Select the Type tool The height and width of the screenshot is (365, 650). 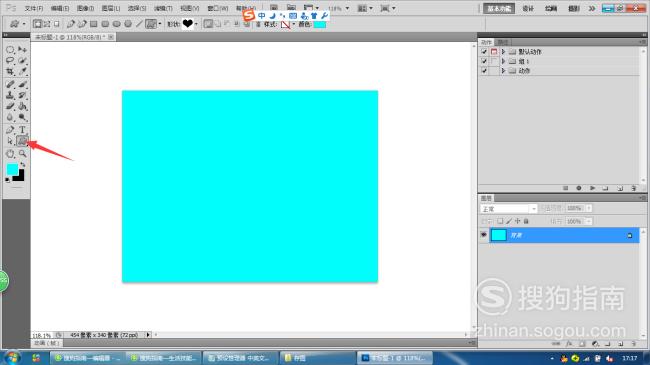22,130
